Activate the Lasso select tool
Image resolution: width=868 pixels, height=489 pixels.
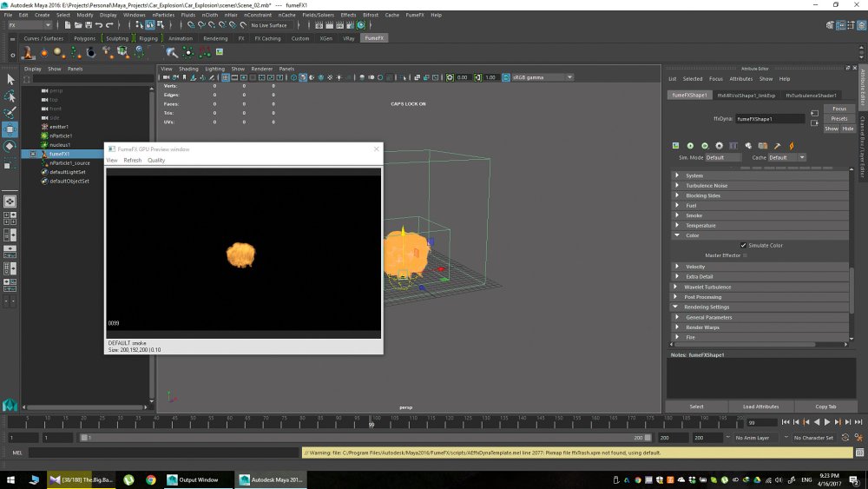tap(10, 96)
